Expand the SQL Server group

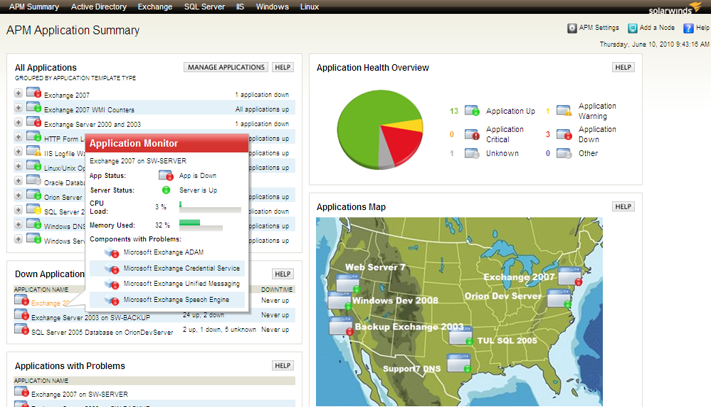18,210
